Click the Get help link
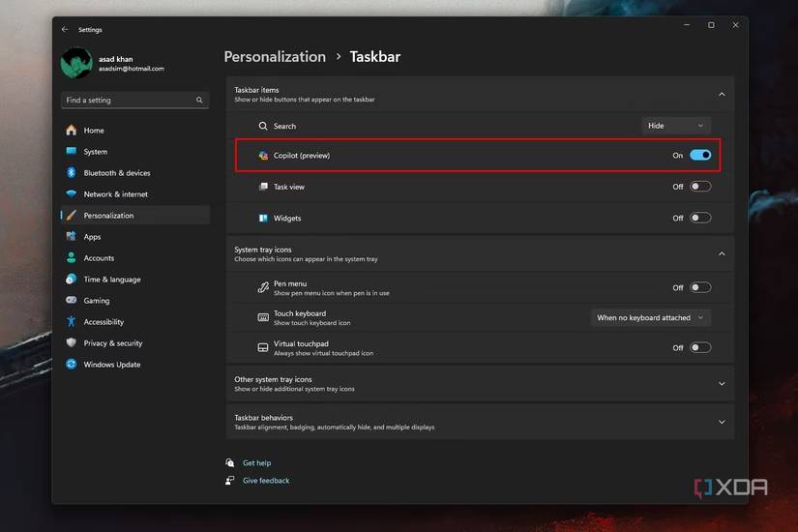798x532 pixels. (x=257, y=462)
